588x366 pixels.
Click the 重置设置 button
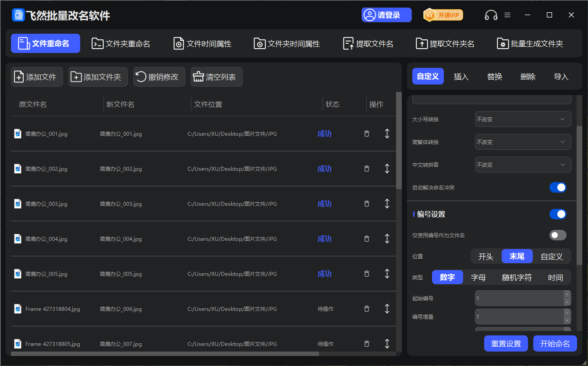tap(506, 344)
